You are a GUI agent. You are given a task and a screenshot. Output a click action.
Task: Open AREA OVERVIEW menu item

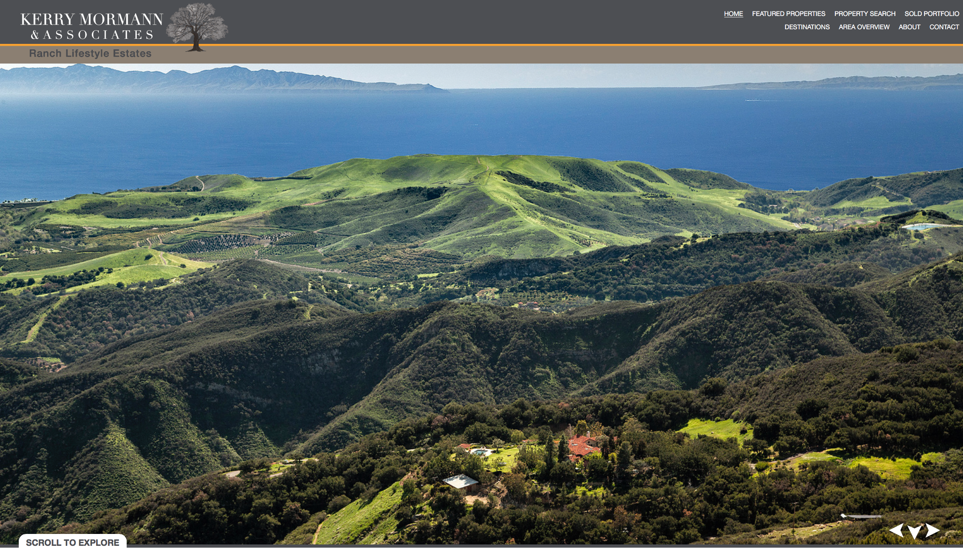point(864,27)
